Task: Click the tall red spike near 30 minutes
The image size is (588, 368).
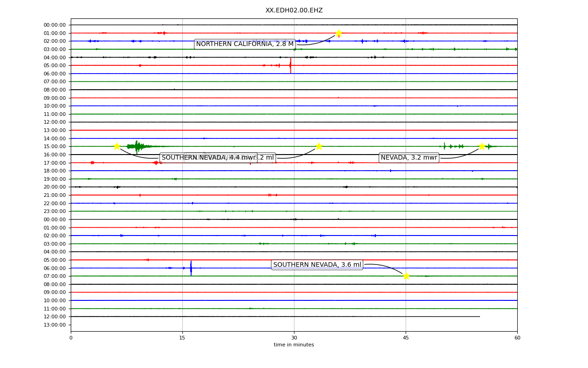Action: pos(290,65)
